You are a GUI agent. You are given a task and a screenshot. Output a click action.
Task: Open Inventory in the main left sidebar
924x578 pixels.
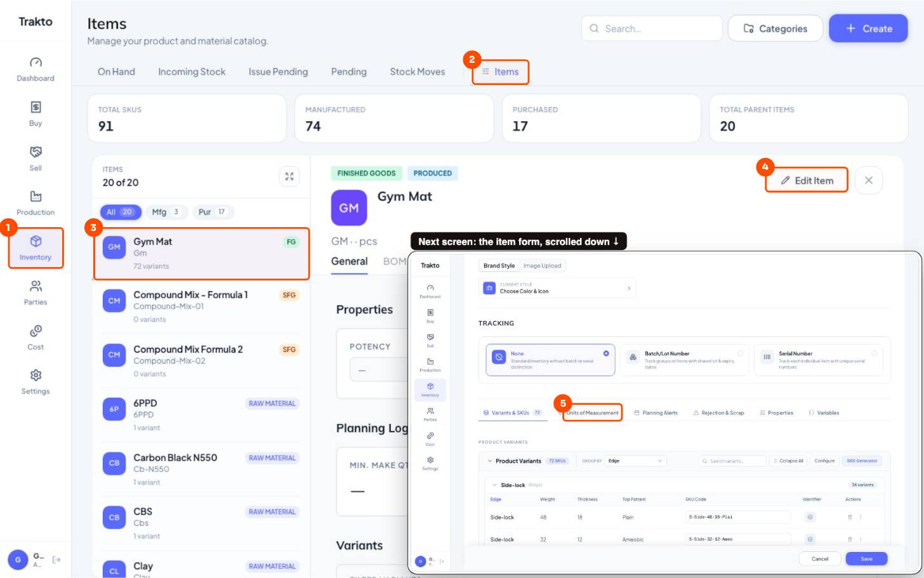[36, 248]
